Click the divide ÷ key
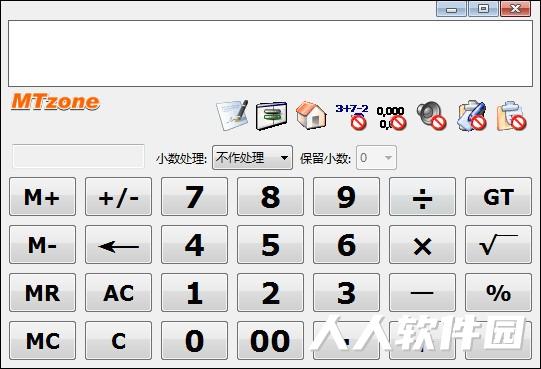 [422, 196]
